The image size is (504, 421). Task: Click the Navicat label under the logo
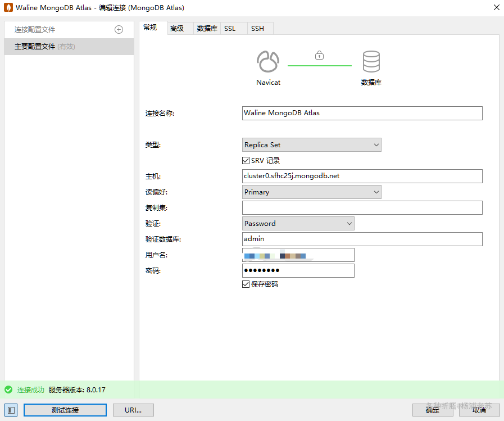[x=268, y=82]
